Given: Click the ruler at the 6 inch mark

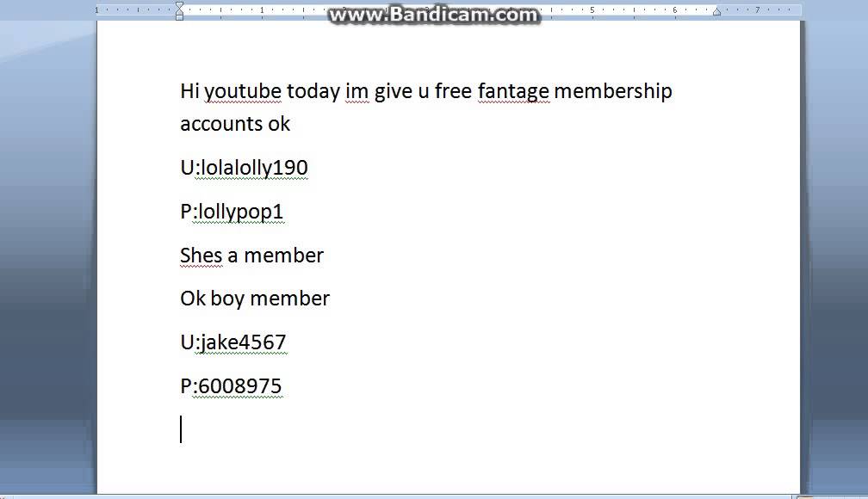Looking at the screenshot, I should pos(675,10).
